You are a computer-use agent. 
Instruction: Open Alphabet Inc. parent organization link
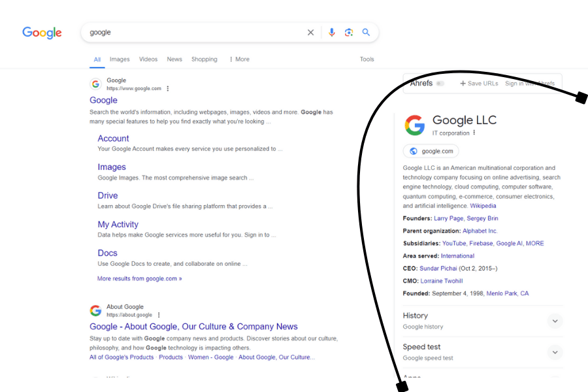pos(480,231)
